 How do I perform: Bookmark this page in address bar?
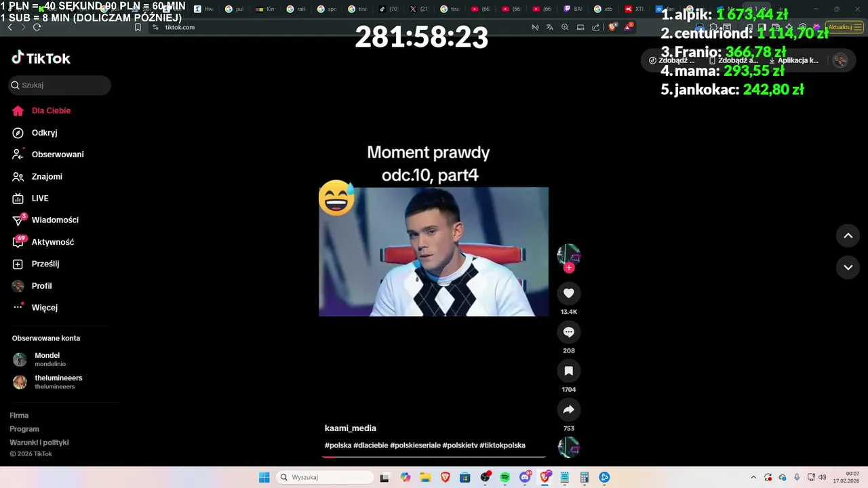pos(138,27)
